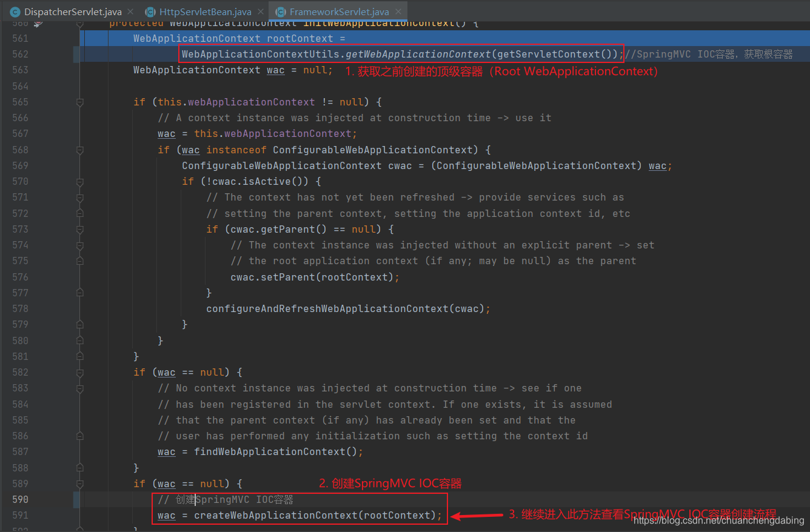This screenshot has width=810, height=532.
Task: Click the fold end marker at line 580
Action: pyautogui.click(x=79, y=341)
